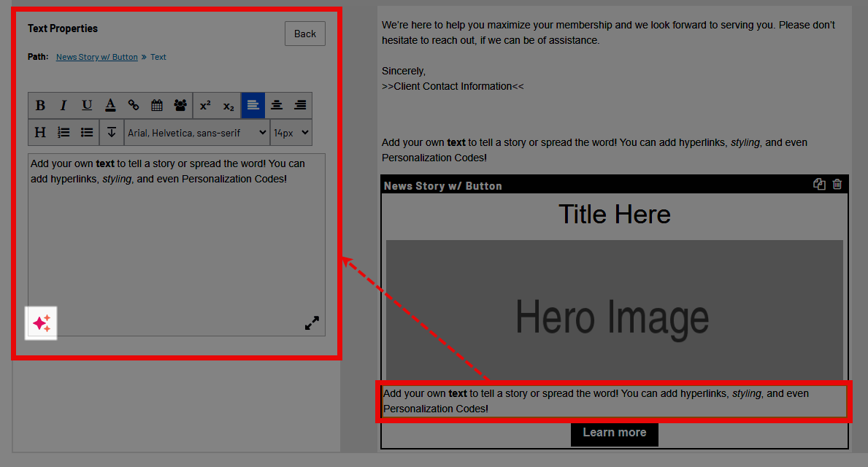Apply subscript formatting
Viewport: 868px width, 467px height.
[228, 106]
